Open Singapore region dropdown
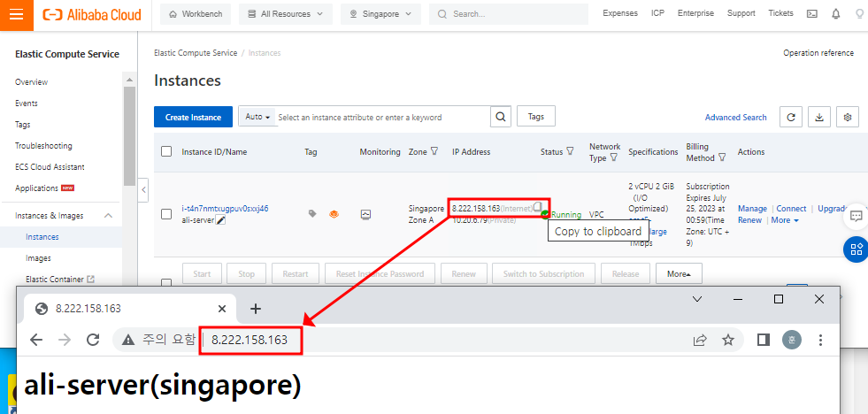The height and width of the screenshot is (414, 868). 380,14
